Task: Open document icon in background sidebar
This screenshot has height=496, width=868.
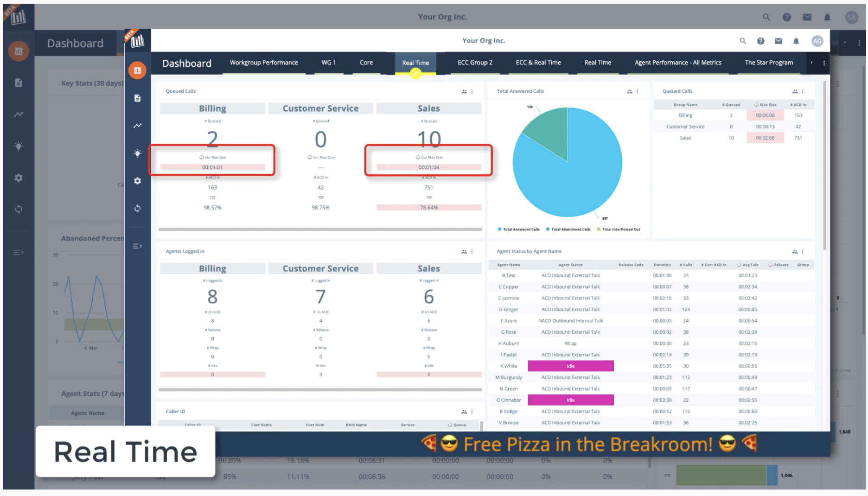Action: pos(19,83)
